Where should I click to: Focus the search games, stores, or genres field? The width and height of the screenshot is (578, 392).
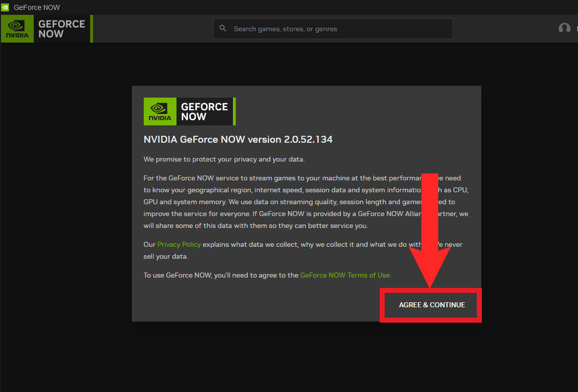[333, 29]
